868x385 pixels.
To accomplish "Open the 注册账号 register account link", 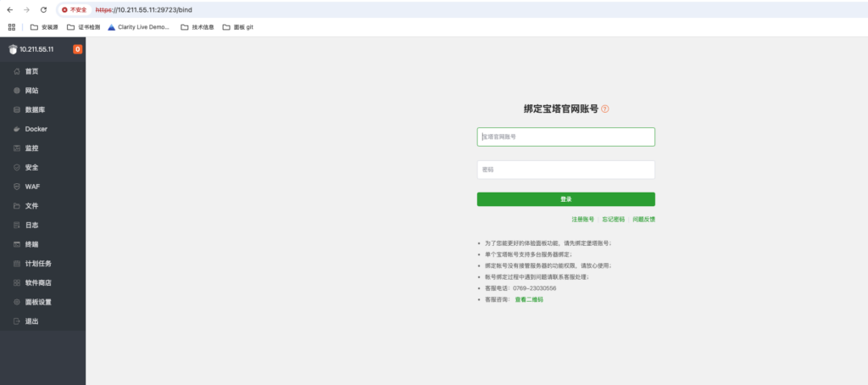I will [582, 220].
